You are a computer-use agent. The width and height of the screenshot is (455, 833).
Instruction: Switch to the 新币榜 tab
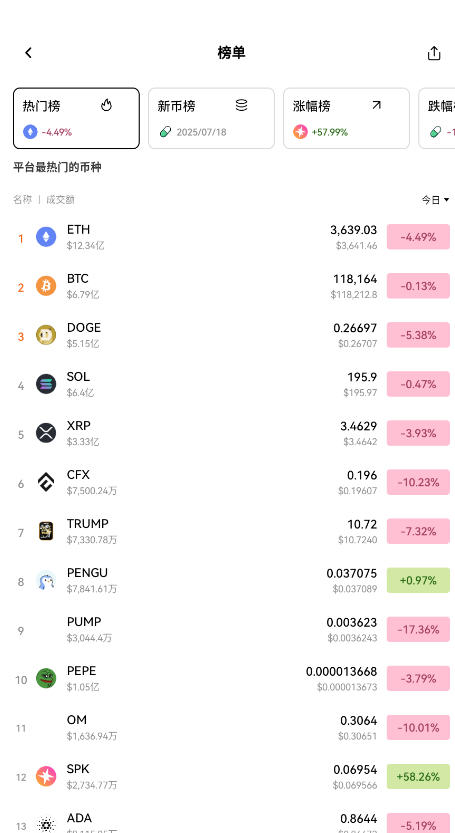tap(212, 118)
